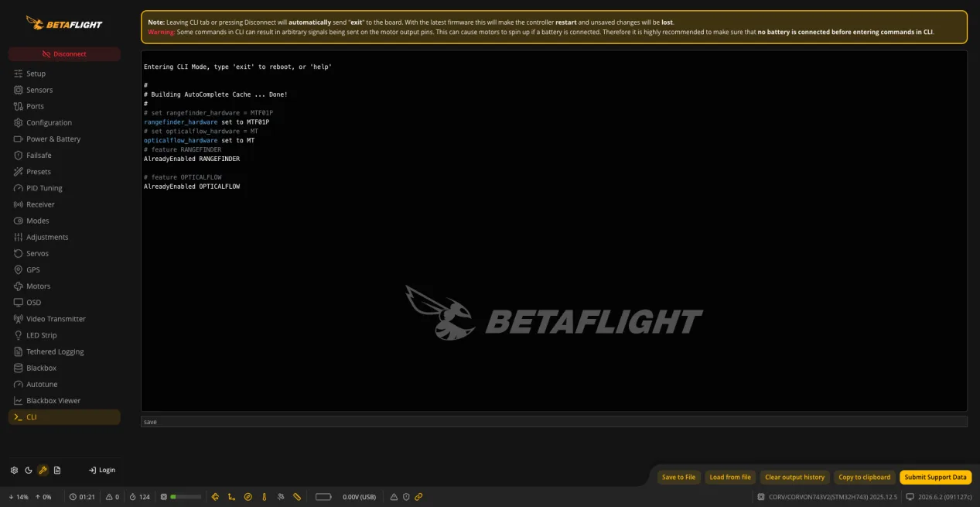Click 'Entering CLI Mode' output line

coord(237,67)
